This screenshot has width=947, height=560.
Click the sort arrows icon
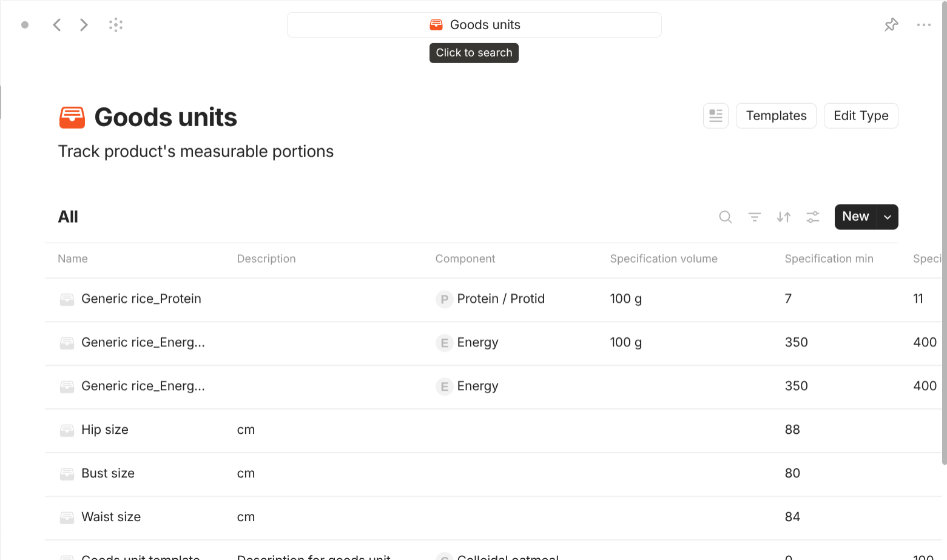(x=783, y=217)
